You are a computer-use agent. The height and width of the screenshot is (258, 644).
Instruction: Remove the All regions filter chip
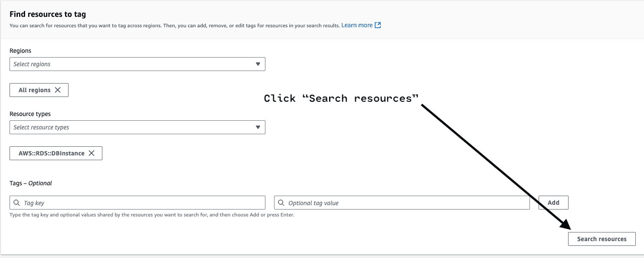click(x=58, y=90)
